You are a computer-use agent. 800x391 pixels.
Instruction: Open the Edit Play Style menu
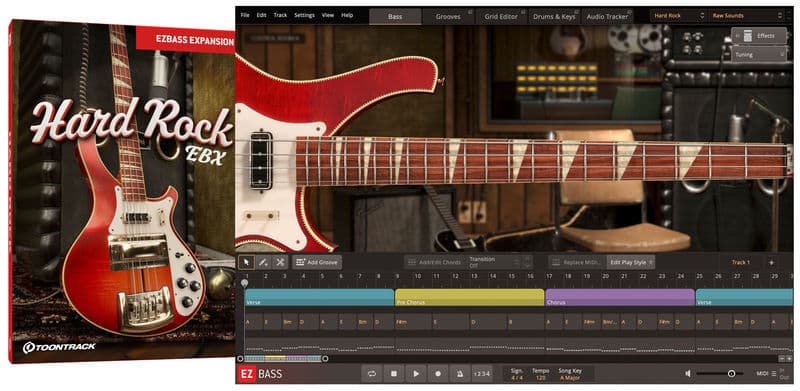pos(631,262)
